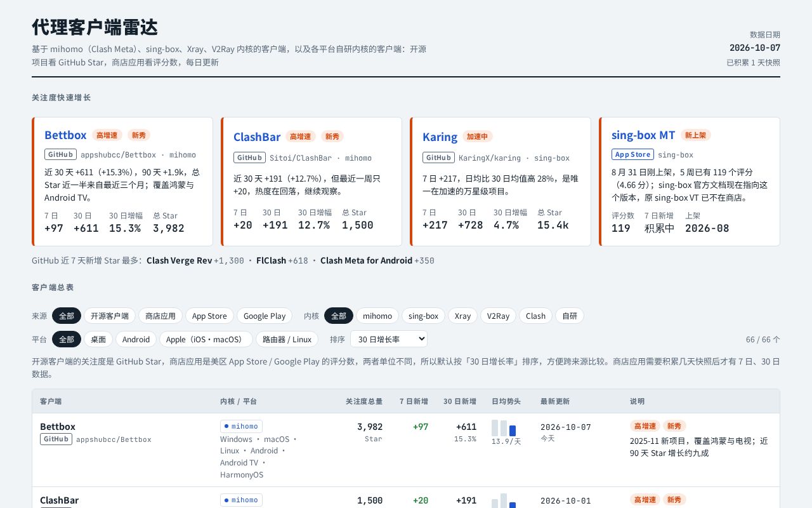This screenshot has height=508, width=812.
Task: Sort table by 关注度总量 column header
Action: (364, 401)
